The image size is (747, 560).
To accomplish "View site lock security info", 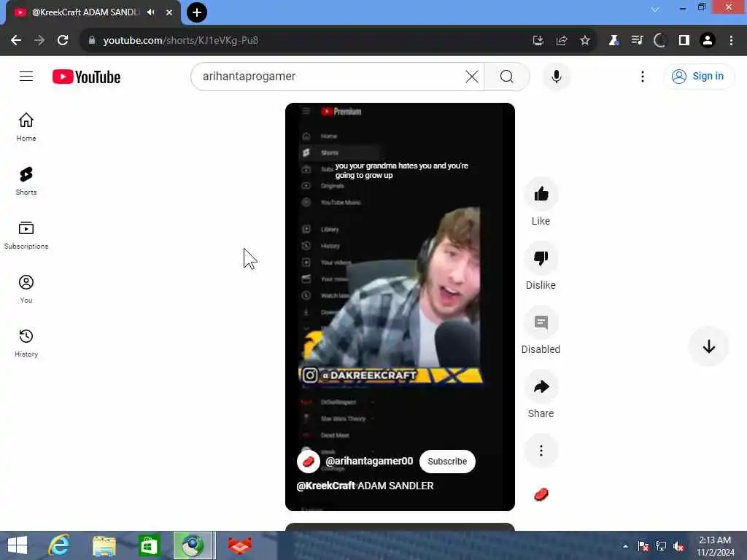I will 92,41.
